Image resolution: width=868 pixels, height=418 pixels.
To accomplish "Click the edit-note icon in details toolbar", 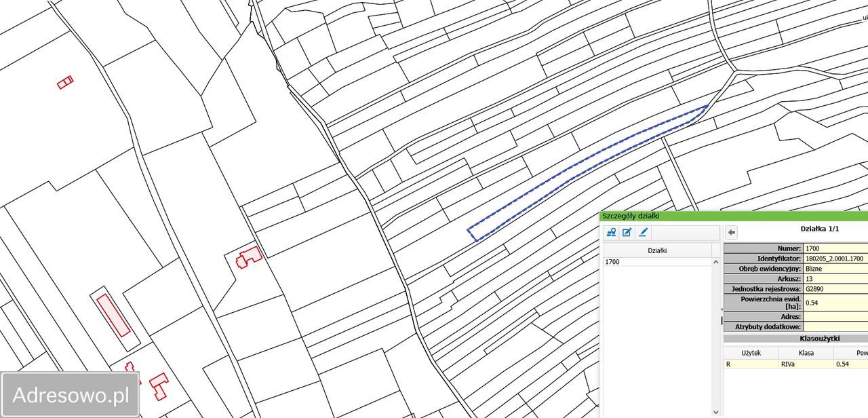I will click(627, 233).
